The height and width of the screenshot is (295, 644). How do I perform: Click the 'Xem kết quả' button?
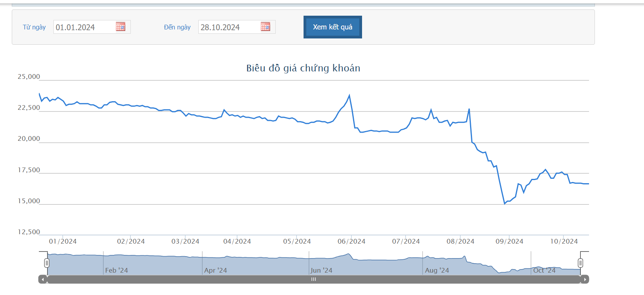click(333, 27)
